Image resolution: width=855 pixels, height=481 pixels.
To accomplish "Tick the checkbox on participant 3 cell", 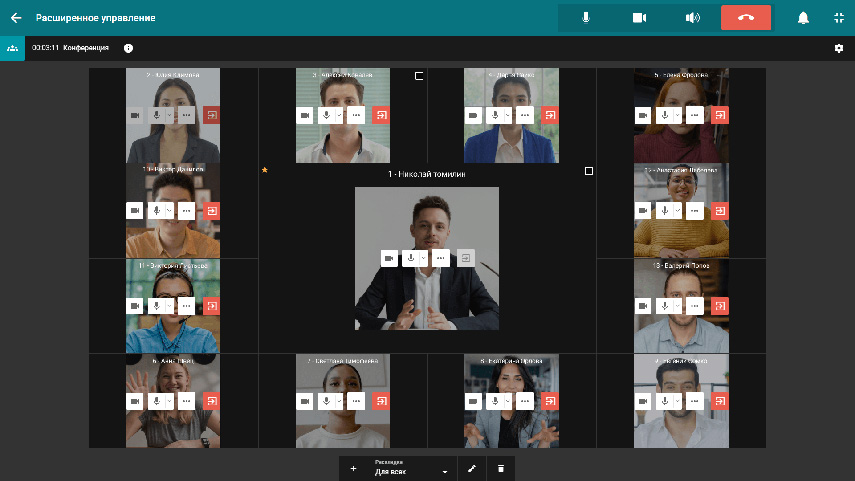I will pyautogui.click(x=419, y=76).
